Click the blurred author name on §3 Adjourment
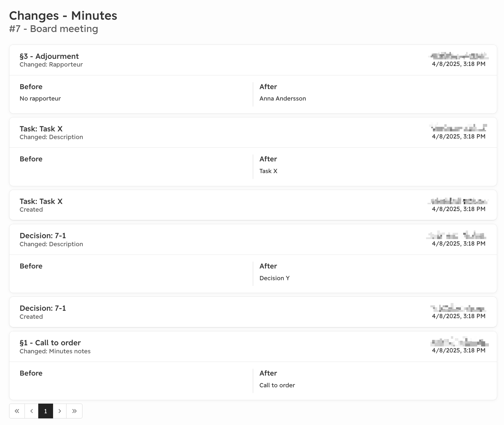 (459, 56)
